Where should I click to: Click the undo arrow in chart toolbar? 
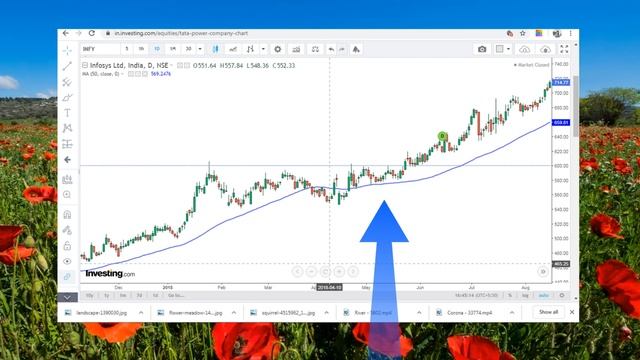click(x=331, y=49)
